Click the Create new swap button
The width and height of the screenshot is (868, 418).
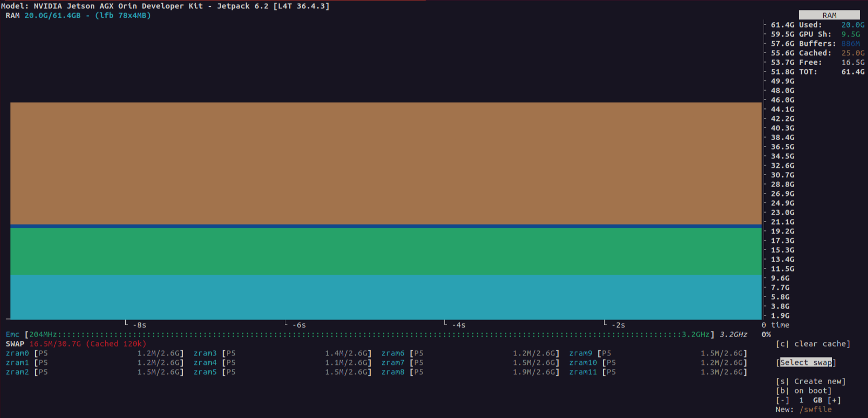coord(811,381)
